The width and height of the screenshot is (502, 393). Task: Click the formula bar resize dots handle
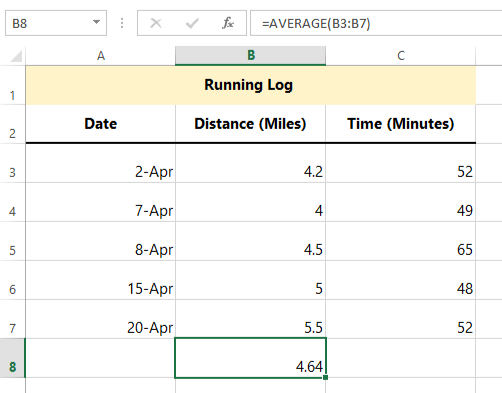point(122,23)
